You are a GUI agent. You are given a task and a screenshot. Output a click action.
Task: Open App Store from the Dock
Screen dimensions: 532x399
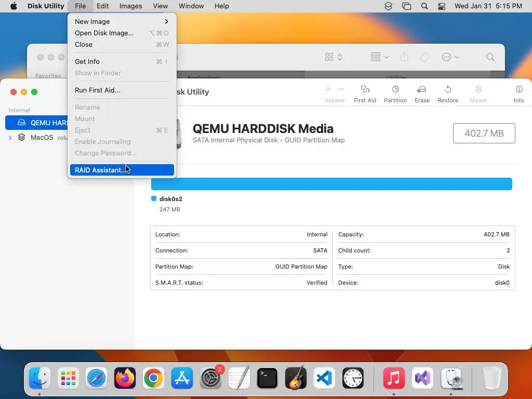[x=182, y=378]
